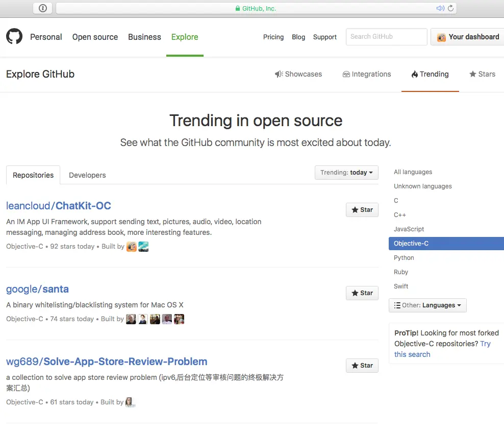Open the wg689/Solve-App-Store-Review-Problem link
Screen dimensions: 504x433
click(107, 362)
